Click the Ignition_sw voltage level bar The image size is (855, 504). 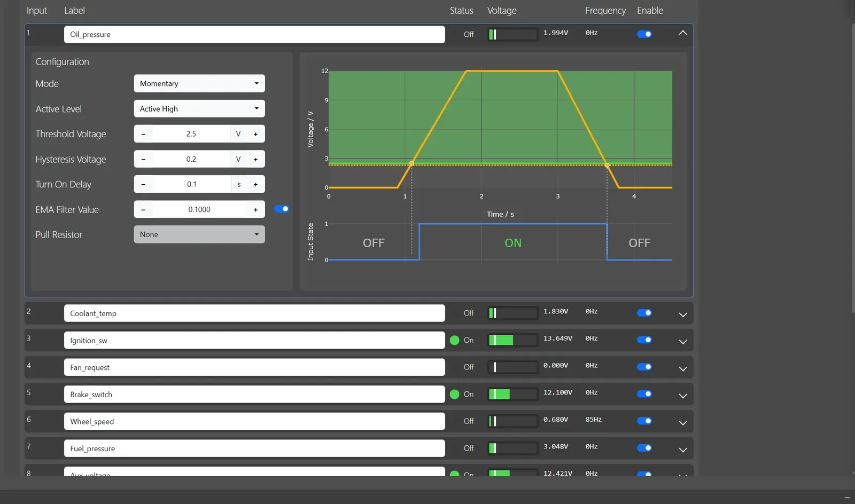point(513,340)
